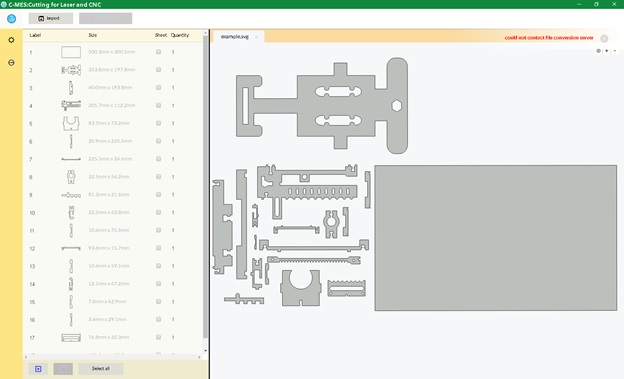
Task: Zoom in the preview with plus icon
Action: click(606, 51)
